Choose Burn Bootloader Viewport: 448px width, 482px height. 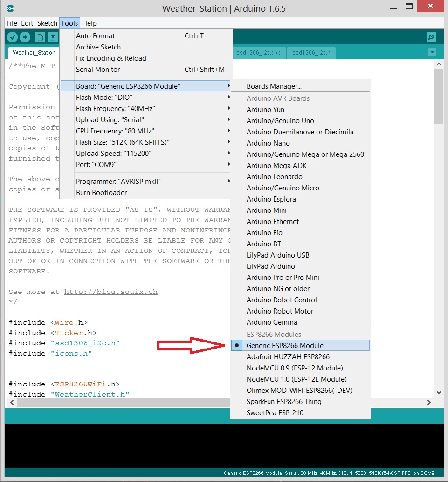click(145, 193)
